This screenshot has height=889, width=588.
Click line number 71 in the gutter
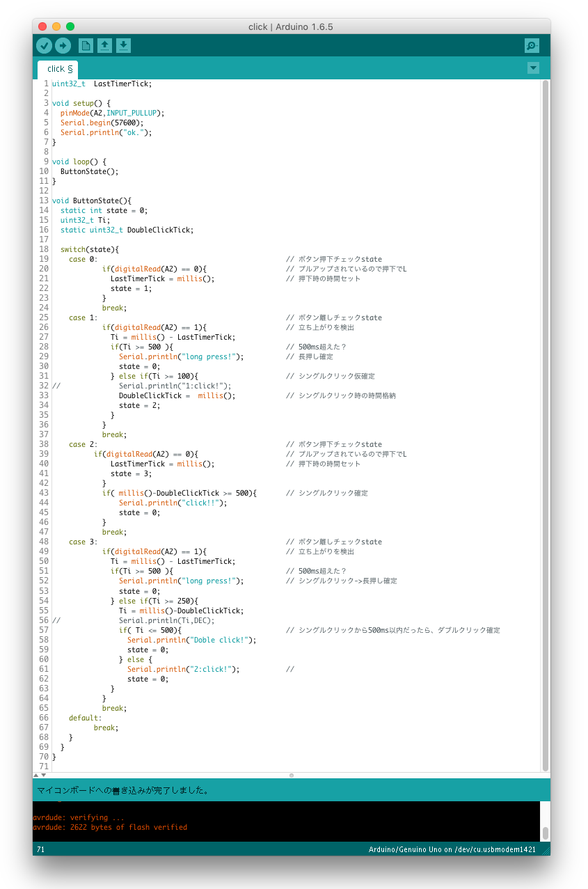[45, 766]
